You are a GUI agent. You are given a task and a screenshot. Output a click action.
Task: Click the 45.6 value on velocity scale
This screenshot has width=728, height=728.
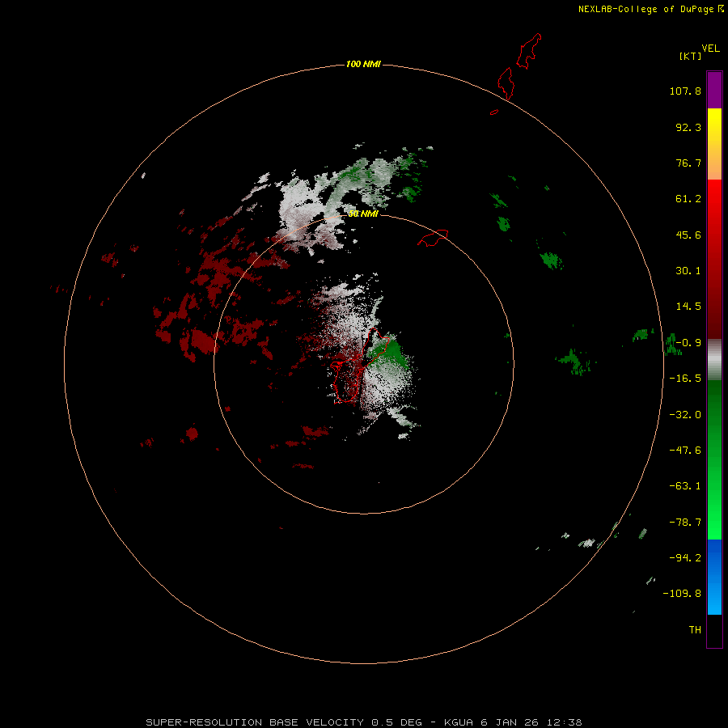688,235
